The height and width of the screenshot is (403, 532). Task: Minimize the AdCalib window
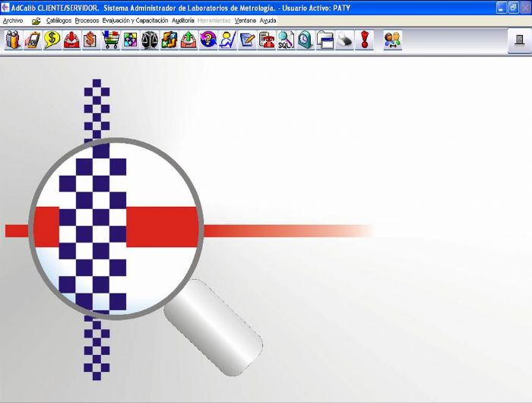(x=501, y=8)
